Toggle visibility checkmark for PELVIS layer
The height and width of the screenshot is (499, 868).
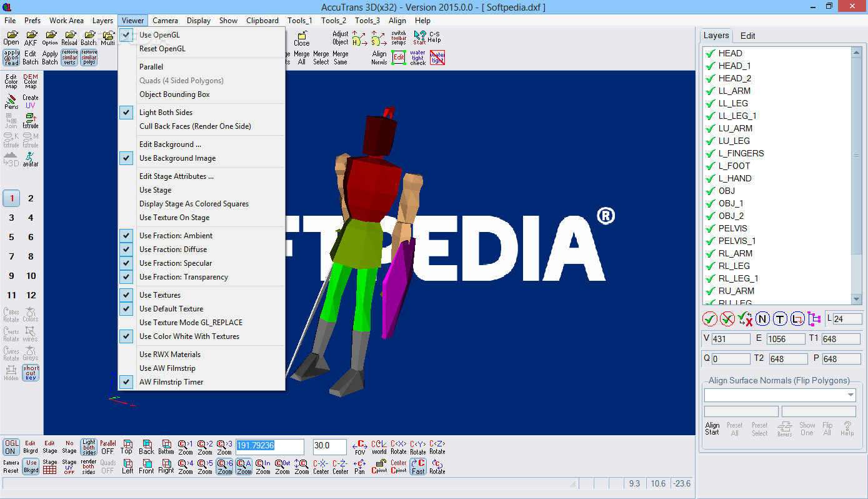click(x=710, y=228)
